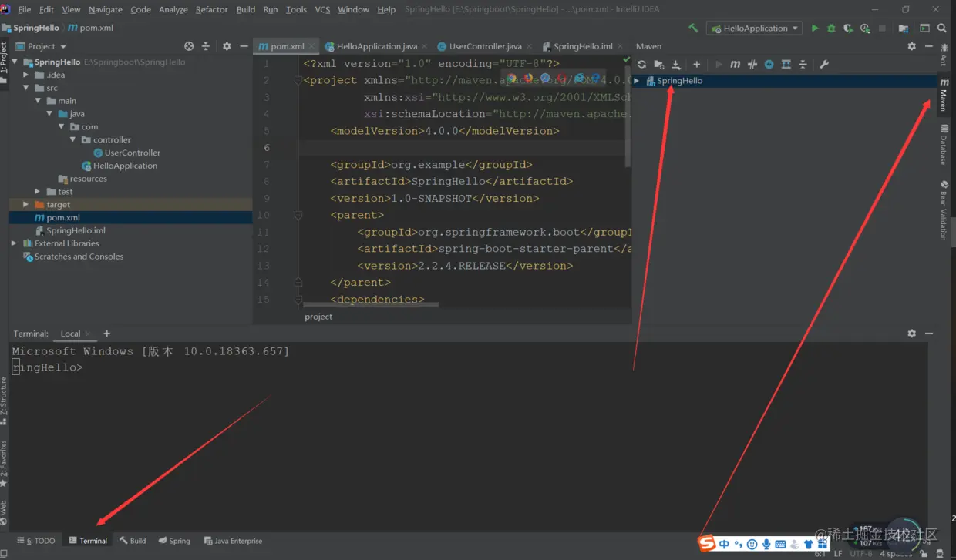The image size is (956, 560).
Task: Reimport all Maven projects refresh icon
Action: (x=641, y=65)
